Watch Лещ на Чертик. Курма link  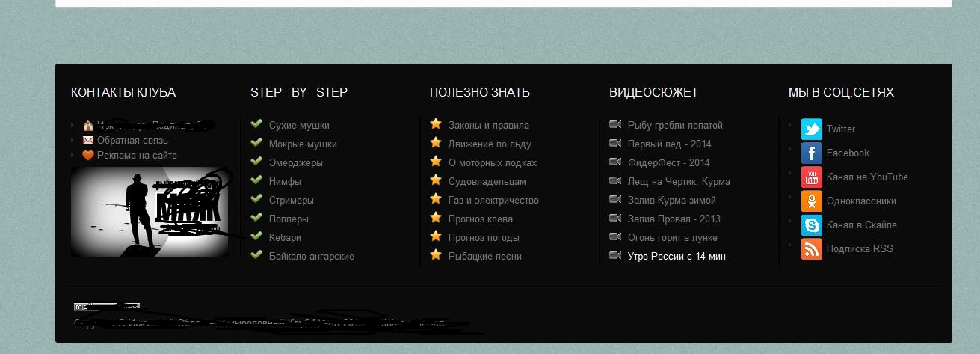click(x=679, y=182)
